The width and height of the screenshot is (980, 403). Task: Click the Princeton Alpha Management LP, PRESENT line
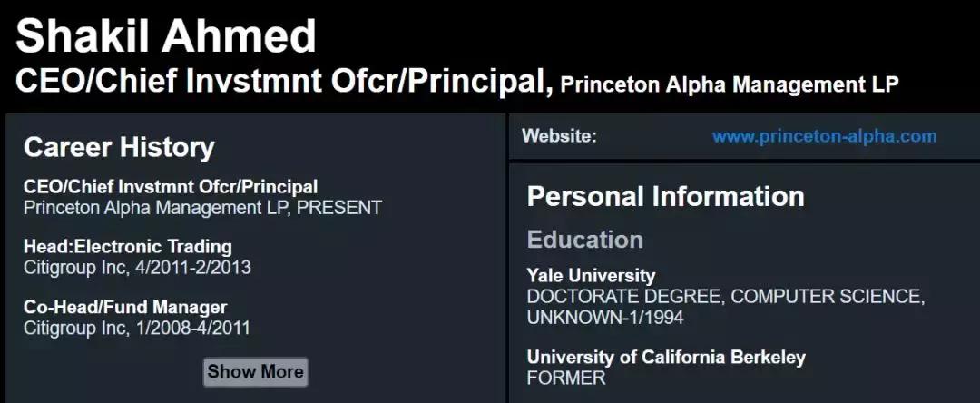(x=202, y=208)
